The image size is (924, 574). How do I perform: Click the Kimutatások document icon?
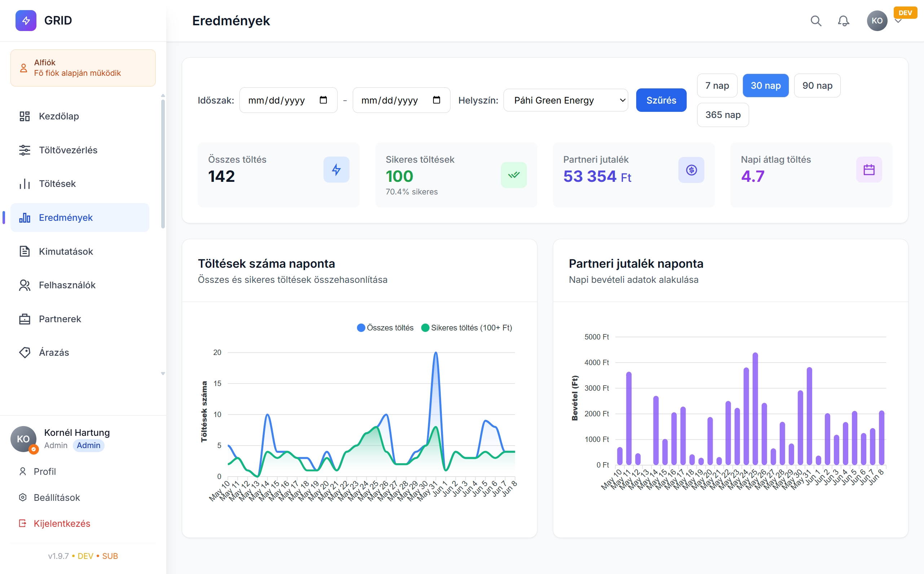[x=25, y=251]
